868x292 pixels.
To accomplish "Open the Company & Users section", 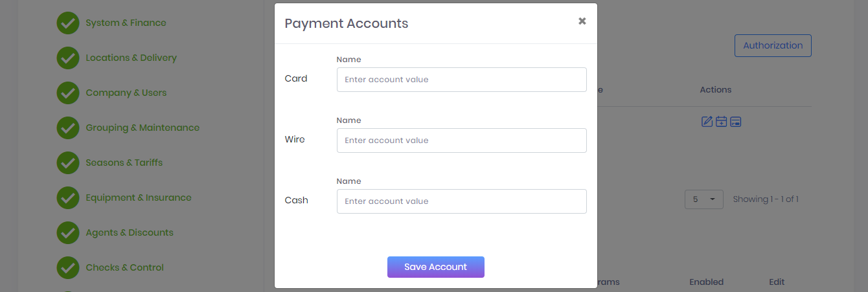I will pyautogui.click(x=126, y=93).
